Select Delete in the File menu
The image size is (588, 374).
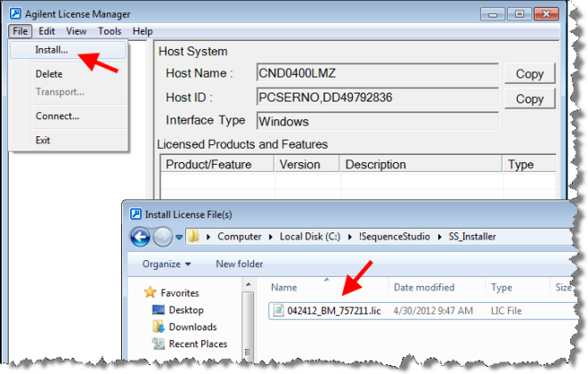click(49, 74)
